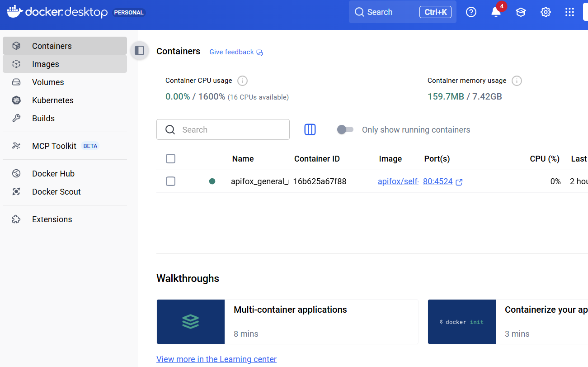Image resolution: width=588 pixels, height=367 pixels.
Task: Click the Container memory usage info icon
Action: pyautogui.click(x=517, y=81)
